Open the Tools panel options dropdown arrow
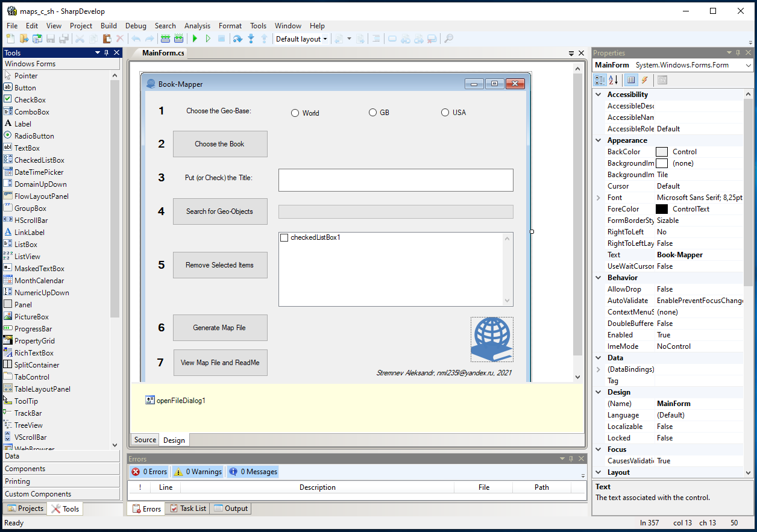This screenshot has height=532, width=757. [x=98, y=52]
